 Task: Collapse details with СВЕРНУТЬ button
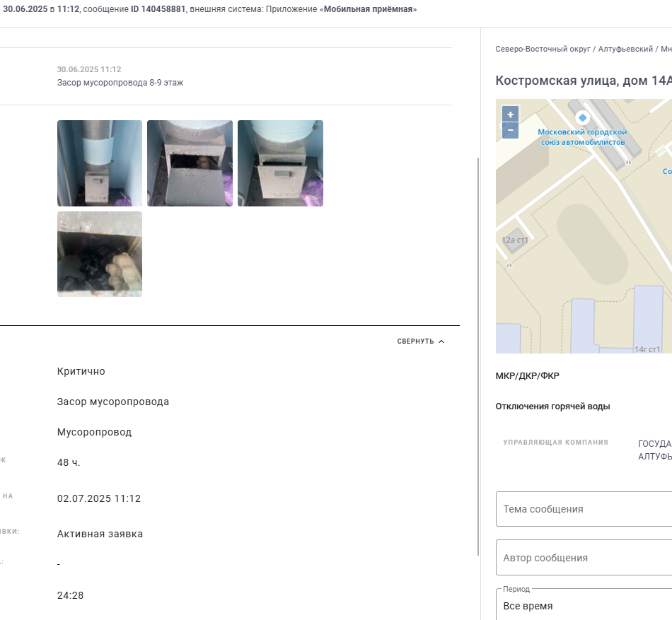click(x=420, y=341)
